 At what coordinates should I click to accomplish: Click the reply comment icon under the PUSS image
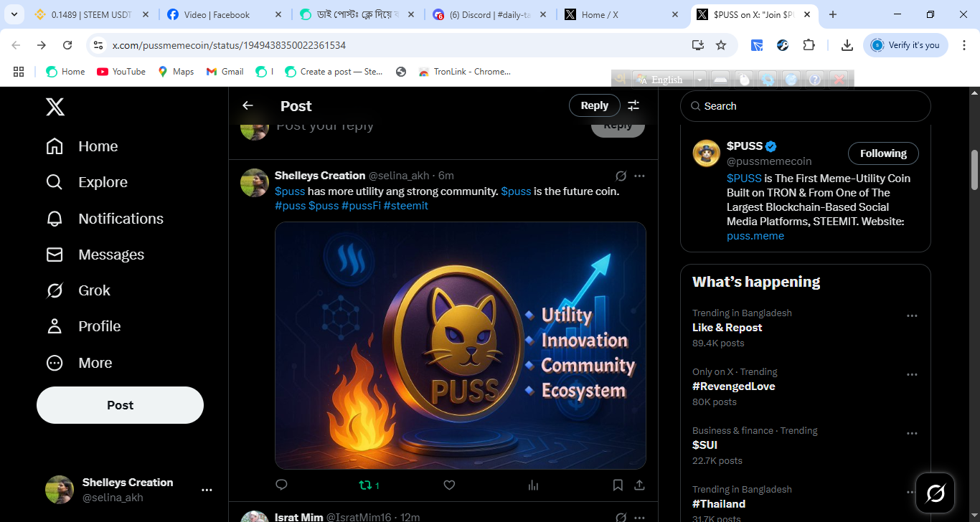tap(281, 485)
